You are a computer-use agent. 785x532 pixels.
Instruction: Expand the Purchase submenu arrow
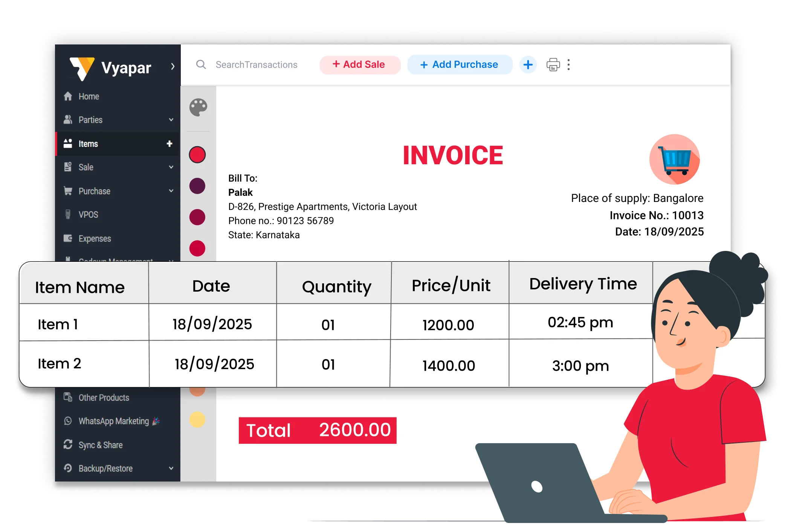click(x=171, y=191)
